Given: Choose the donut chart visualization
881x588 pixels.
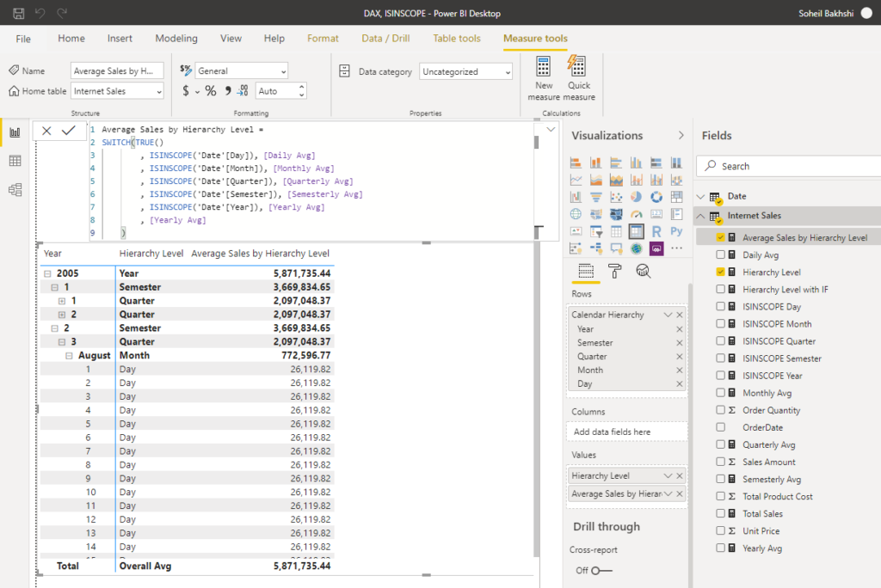Looking at the screenshot, I should pyautogui.click(x=656, y=197).
